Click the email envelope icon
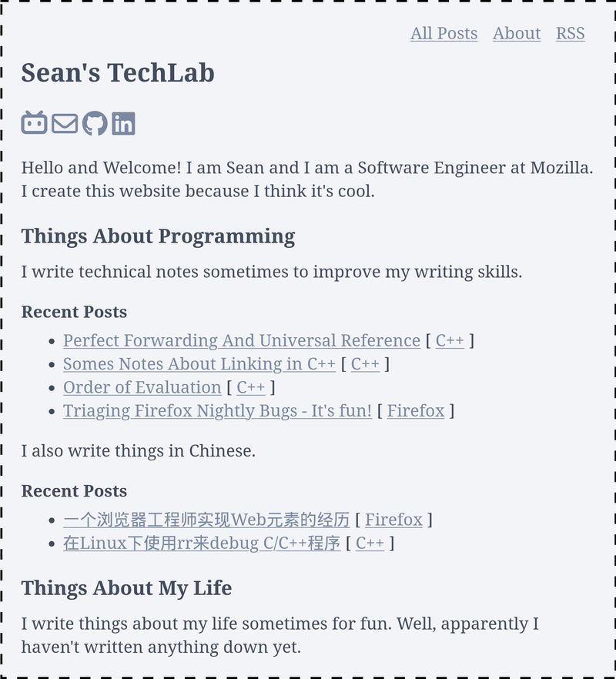 coord(65,123)
